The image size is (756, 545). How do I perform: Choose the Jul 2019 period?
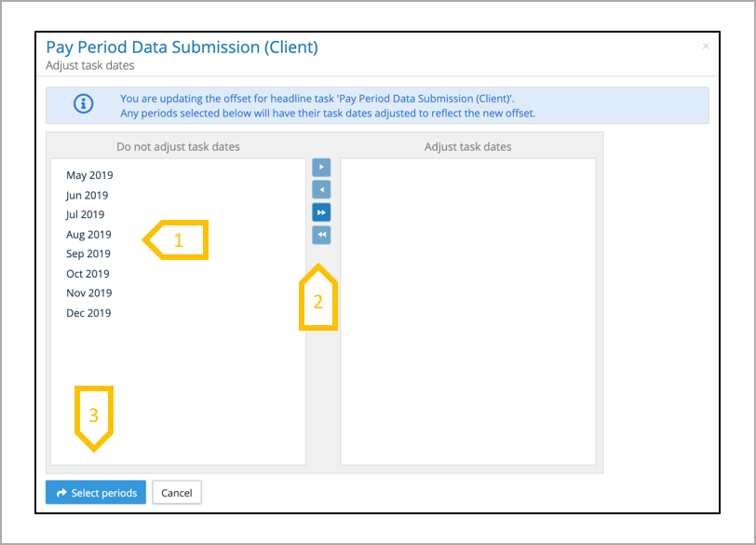pos(86,214)
